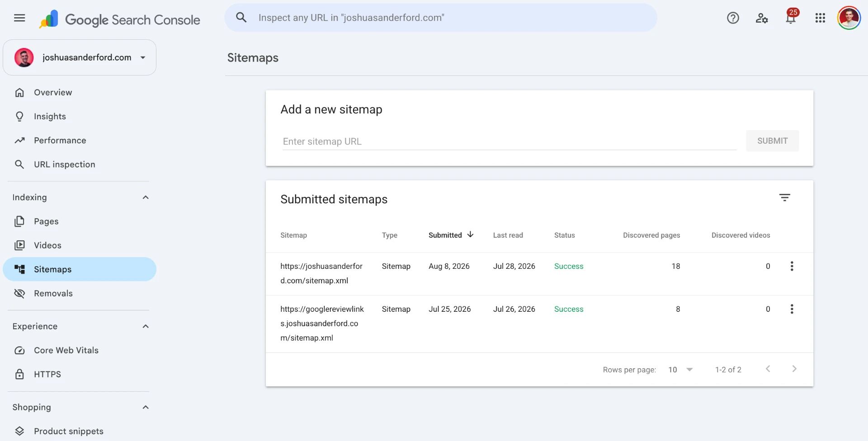The height and width of the screenshot is (441, 868).
Task: Collapse the Indexing section
Action: click(x=146, y=197)
